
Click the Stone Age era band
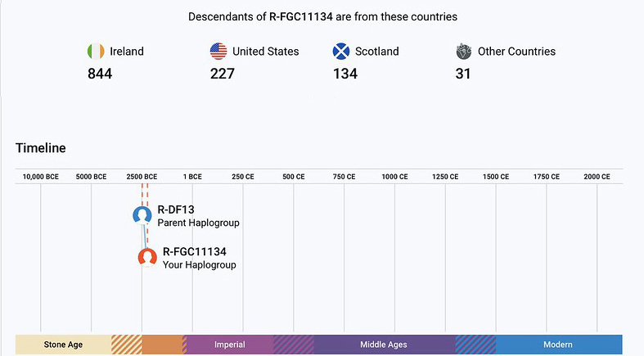coord(63,345)
